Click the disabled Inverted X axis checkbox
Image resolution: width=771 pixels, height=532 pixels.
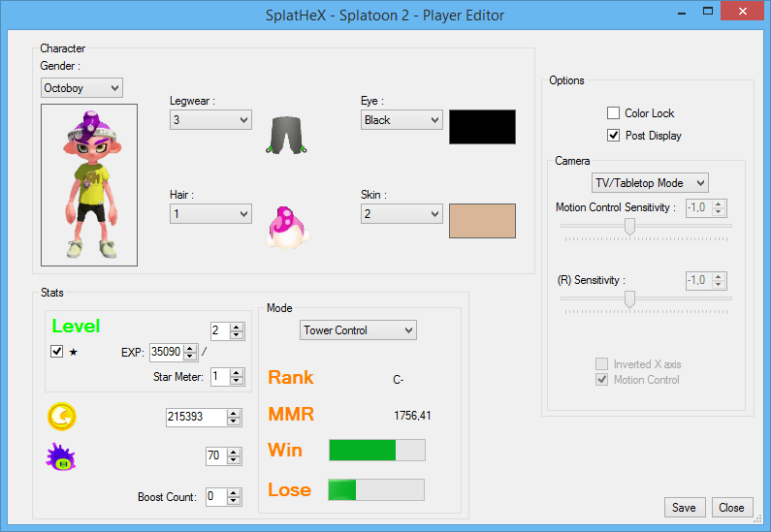[601, 364]
